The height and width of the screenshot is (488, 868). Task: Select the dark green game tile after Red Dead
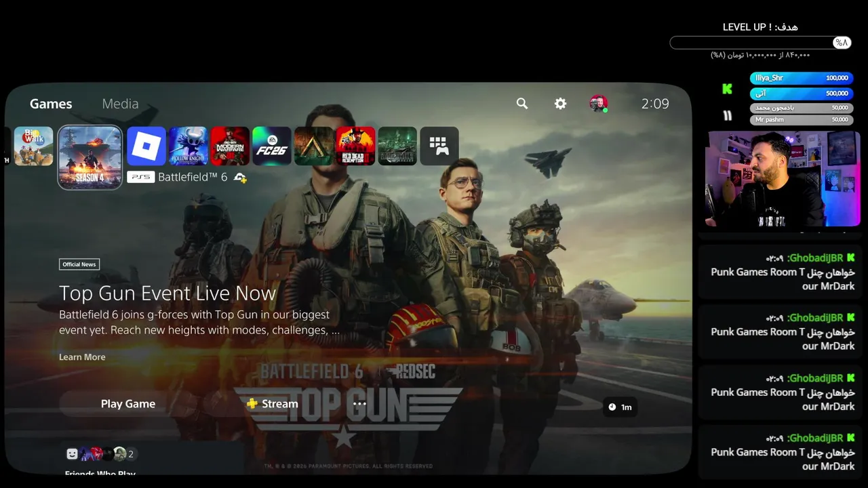pyautogui.click(x=397, y=146)
